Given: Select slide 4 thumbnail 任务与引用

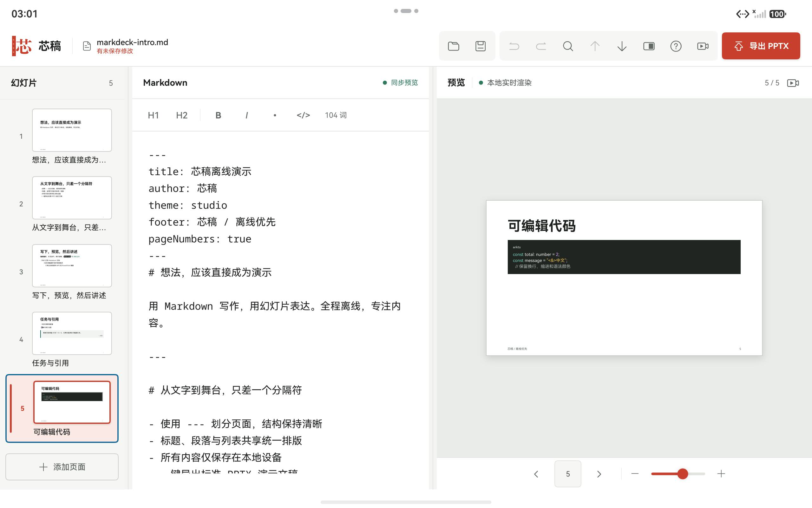Looking at the screenshot, I should (x=72, y=333).
